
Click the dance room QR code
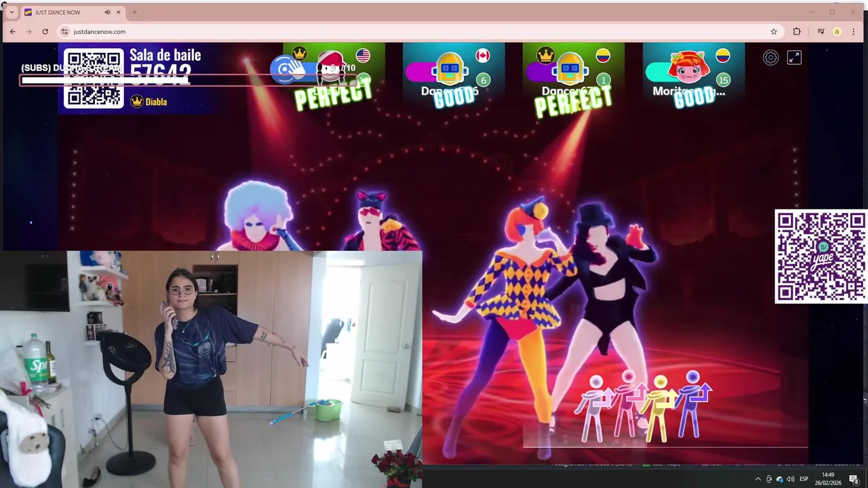point(94,79)
